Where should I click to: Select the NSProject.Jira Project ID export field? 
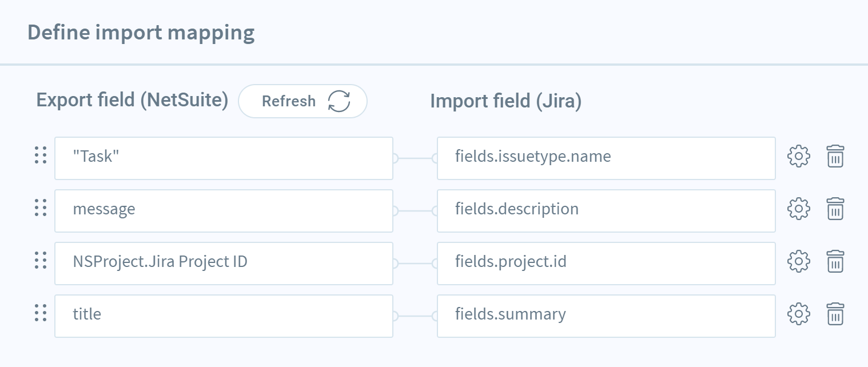click(x=224, y=264)
